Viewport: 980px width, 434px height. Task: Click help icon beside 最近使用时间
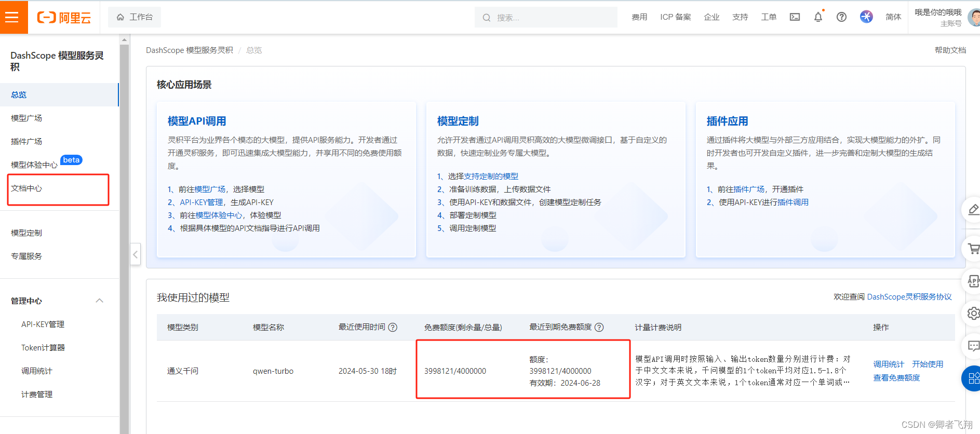point(393,327)
